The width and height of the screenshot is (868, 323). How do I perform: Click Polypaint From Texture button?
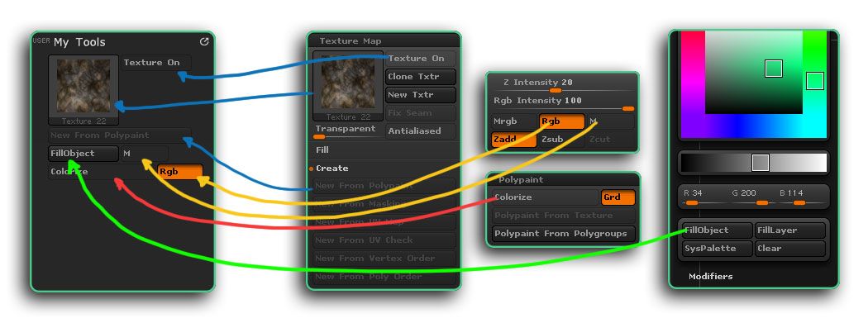564,216
